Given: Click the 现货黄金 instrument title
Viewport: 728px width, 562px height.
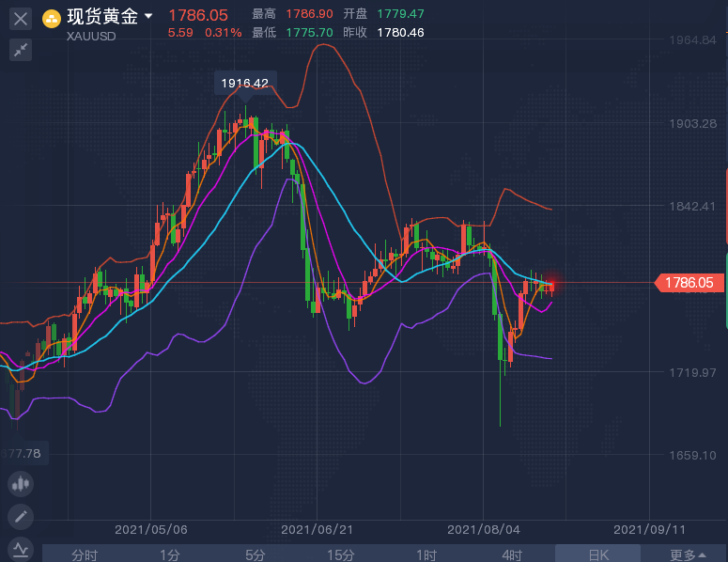Looking at the screenshot, I should tap(102, 16).
